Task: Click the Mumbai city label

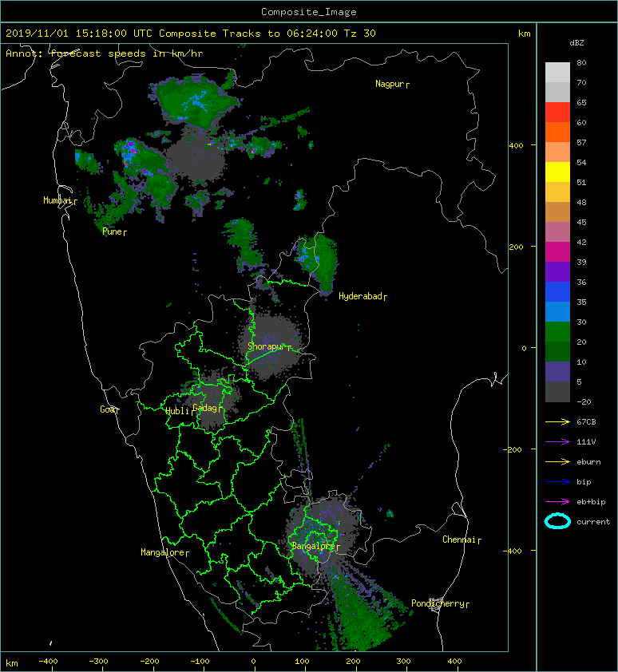Action: click(x=57, y=200)
